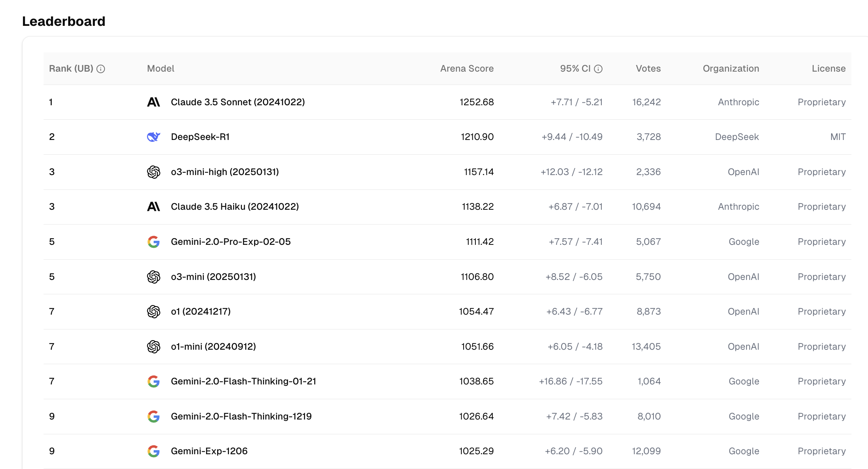Click the Google logo beside Gemini-Exp-1206

point(154,451)
